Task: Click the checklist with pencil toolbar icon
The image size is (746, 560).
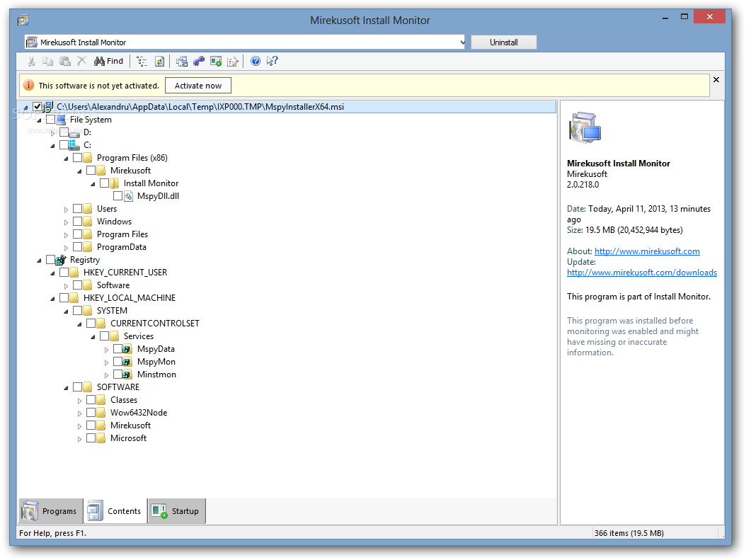Action: tap(233, 62)
